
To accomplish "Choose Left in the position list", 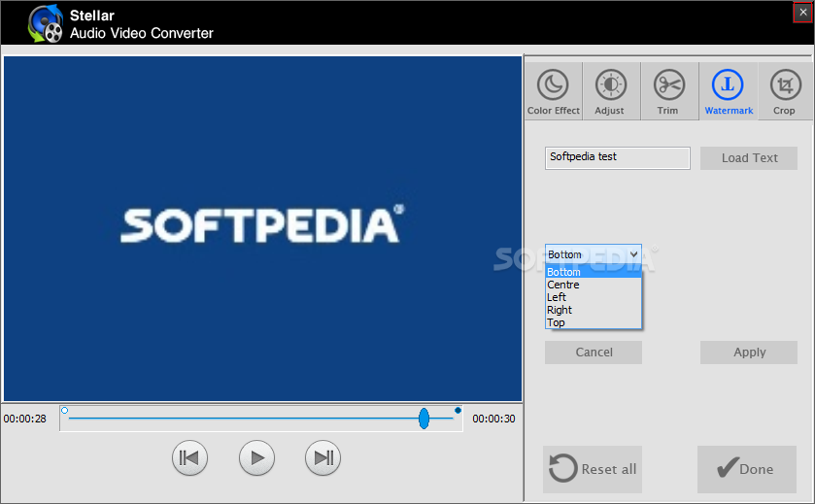I will coord(594,297).
